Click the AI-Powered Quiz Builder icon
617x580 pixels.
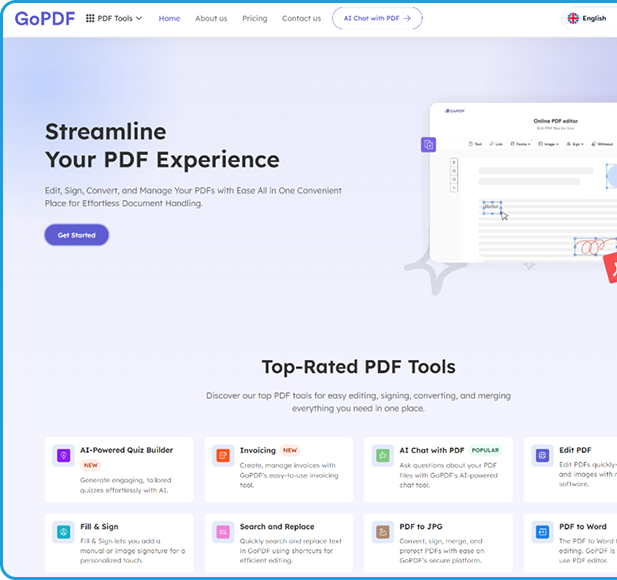[63, 456]
